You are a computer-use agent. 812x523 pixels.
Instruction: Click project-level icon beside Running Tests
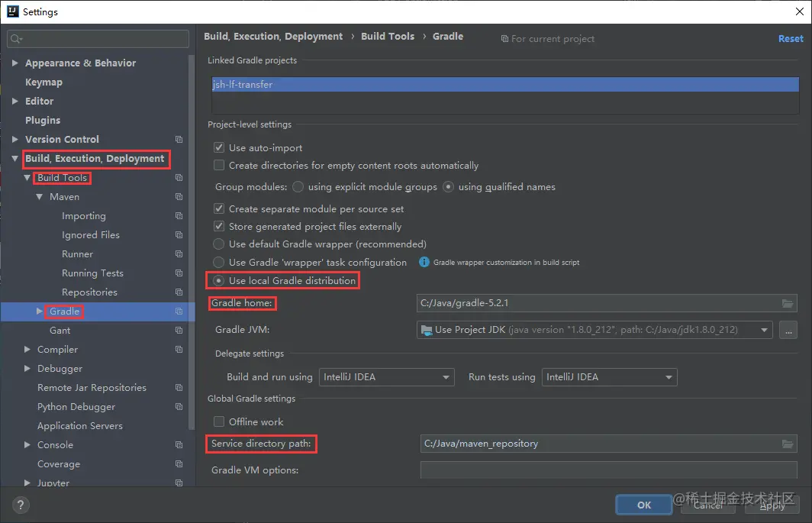click(x=179, y=273)
